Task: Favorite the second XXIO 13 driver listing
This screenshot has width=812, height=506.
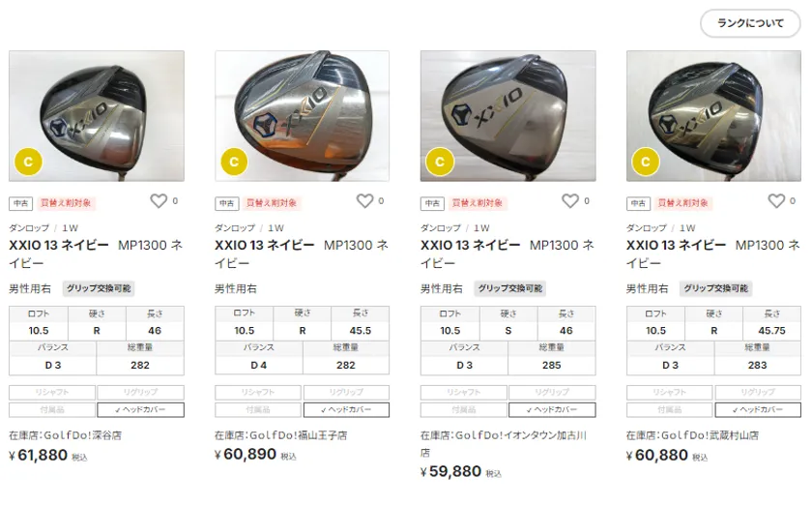Action: pyautogui.click(x=364, y=201)
